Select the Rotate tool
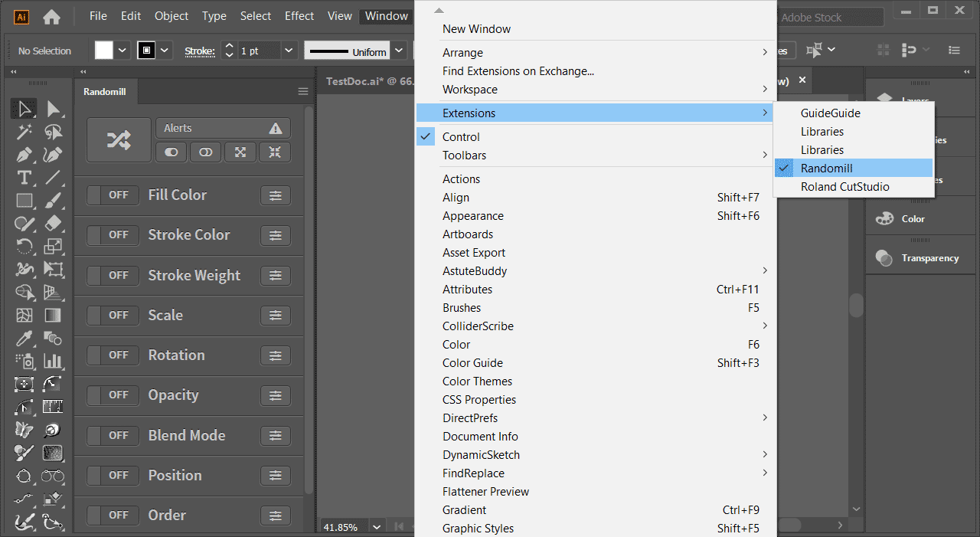The image size is (980, 537). (24, 247)
